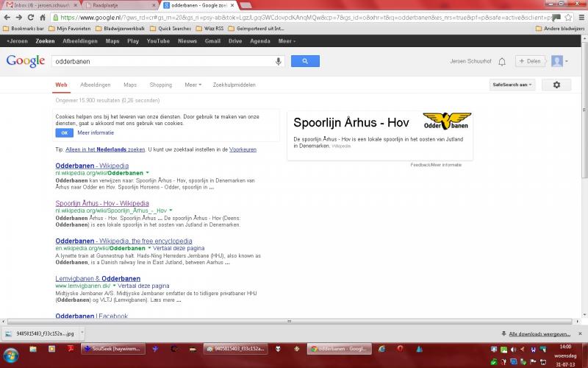Reload the page with the refresh icon
The width and height of the screenshot is (588, 368).
coord(31,17)
